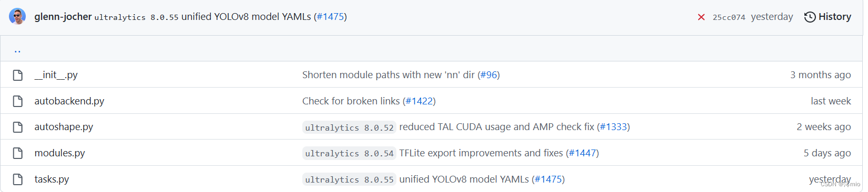
Task: Open the __init__.py file
Action: [x=56, y=75]
